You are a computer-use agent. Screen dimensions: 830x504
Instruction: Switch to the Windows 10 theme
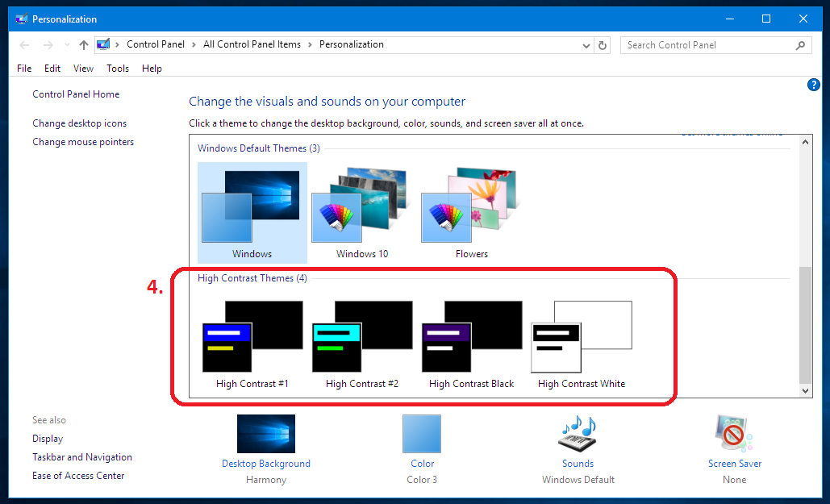coord(361,206)
